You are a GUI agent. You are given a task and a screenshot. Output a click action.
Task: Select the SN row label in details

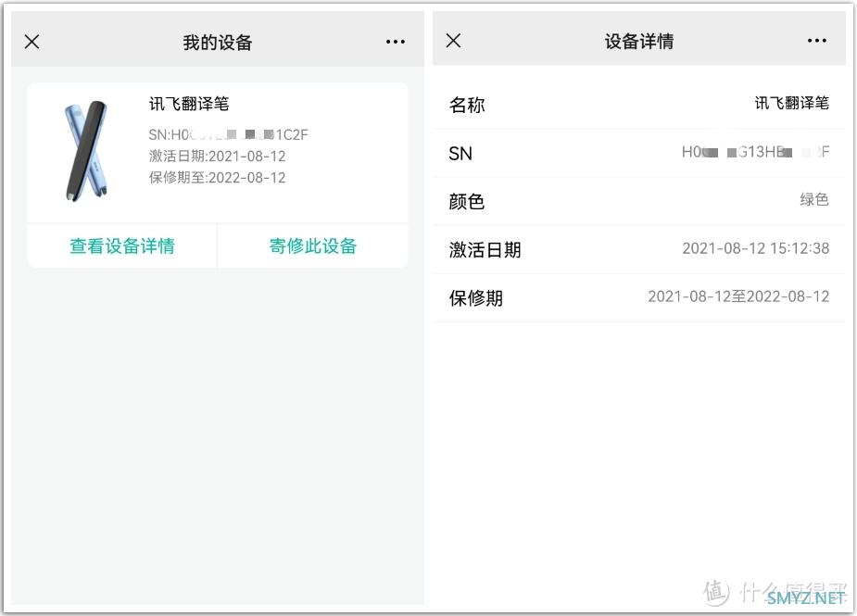(x=460, y=154)
